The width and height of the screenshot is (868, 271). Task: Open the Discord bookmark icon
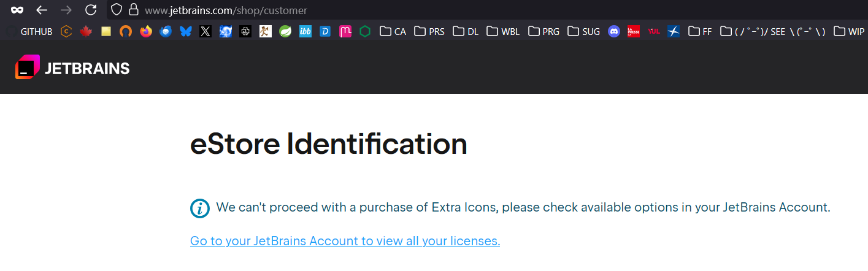pos(614,31)
